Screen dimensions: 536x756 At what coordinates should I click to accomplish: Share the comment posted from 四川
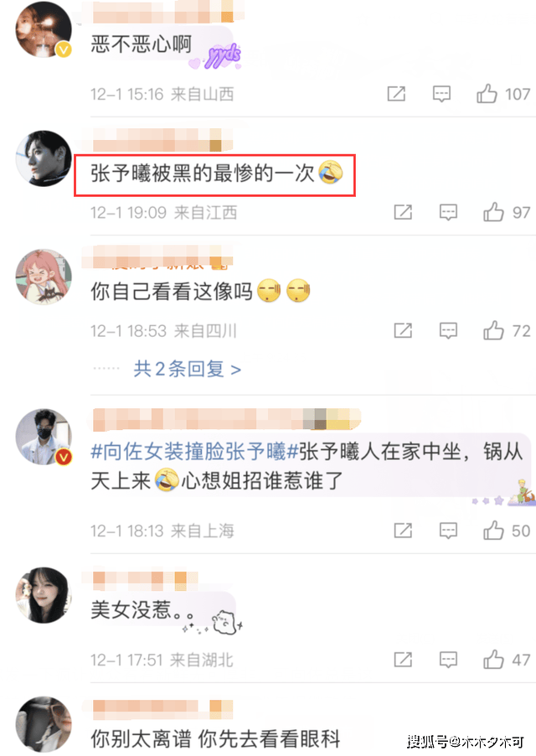[403, 331]
